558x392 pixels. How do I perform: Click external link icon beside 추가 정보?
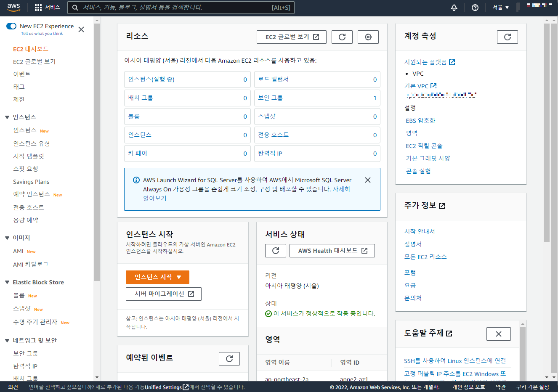pyautogui.click(x=442, y=206)
